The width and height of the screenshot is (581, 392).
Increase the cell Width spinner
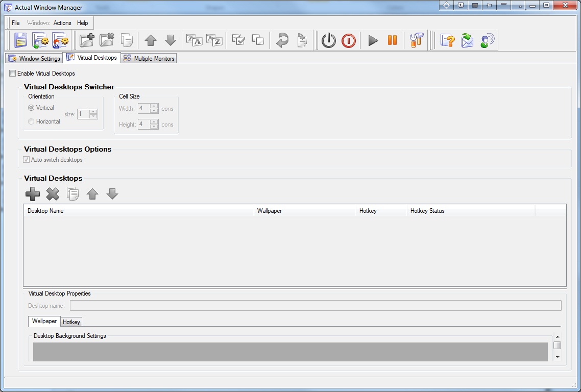click(154, 106)
